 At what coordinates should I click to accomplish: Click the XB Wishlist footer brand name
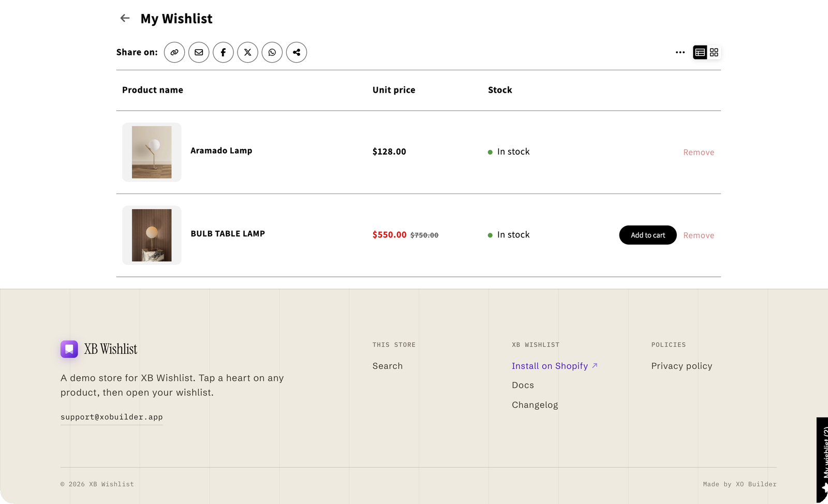pos(111,349)
